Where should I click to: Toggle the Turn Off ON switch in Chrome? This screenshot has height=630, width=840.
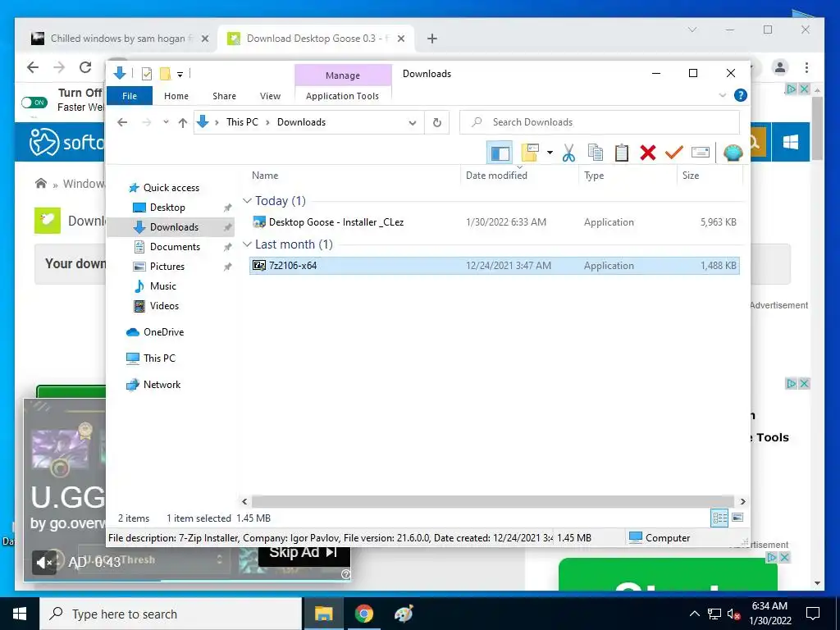pos(34,103)
